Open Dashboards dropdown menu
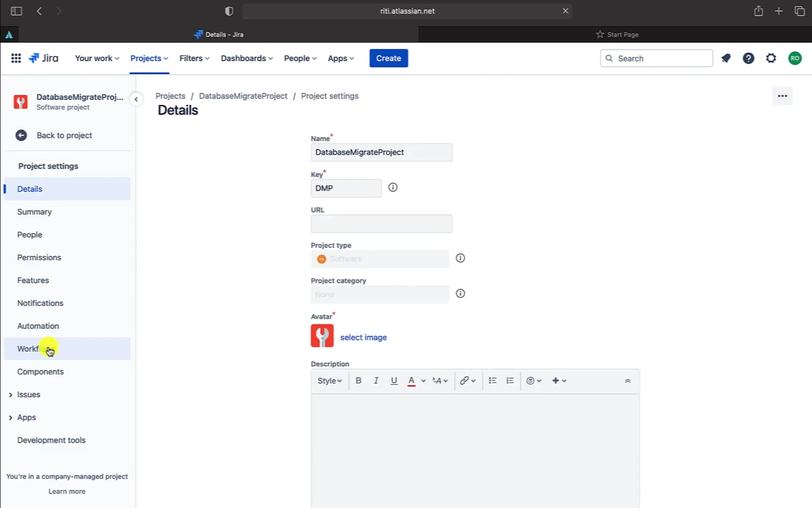The image size is (812, 508). [x=247, y=58]
